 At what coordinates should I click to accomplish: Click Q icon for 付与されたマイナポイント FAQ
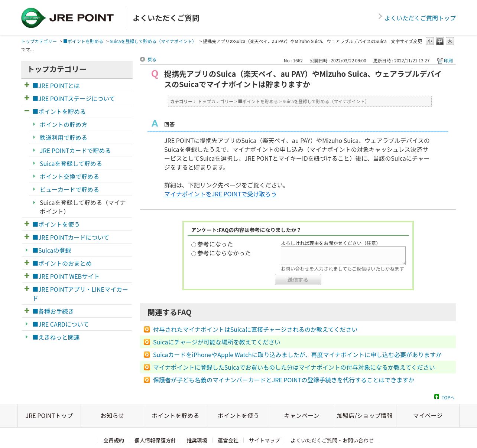point(147,329)
